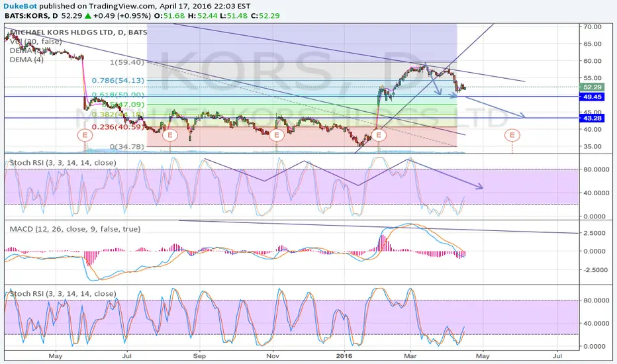Click the Vol (20, false) indicator label
The height and width of the screenshot is (364, 617).
pyautogui.click(x=36, y=41)
